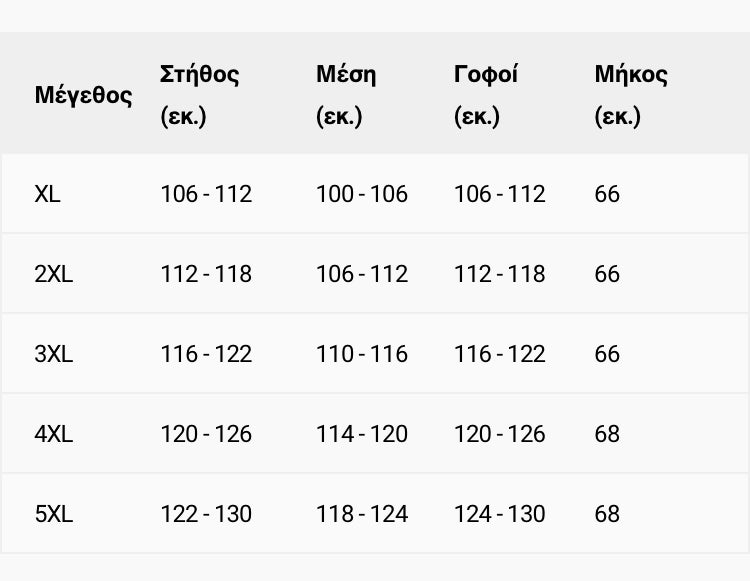The image size is (750, 581).
Task: Click 3XL chest value 116 - 122
Action: click(x=206, y=354)
